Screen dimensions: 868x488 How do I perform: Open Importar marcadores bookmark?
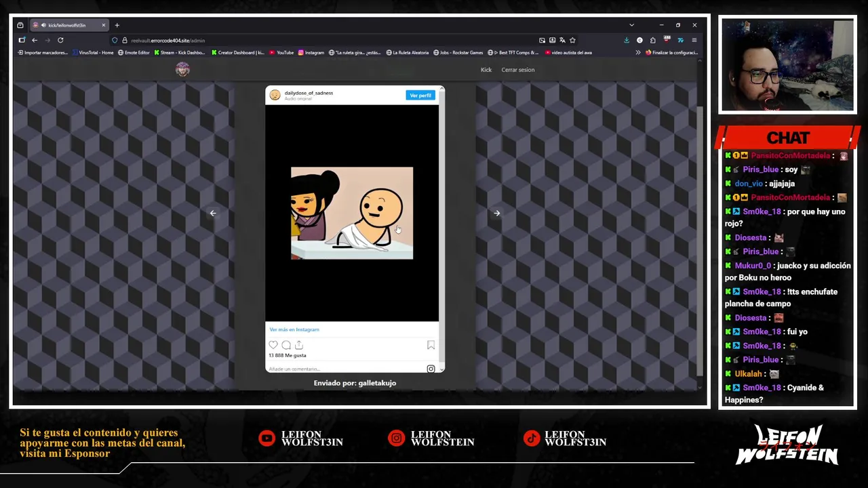click(42, 52)
